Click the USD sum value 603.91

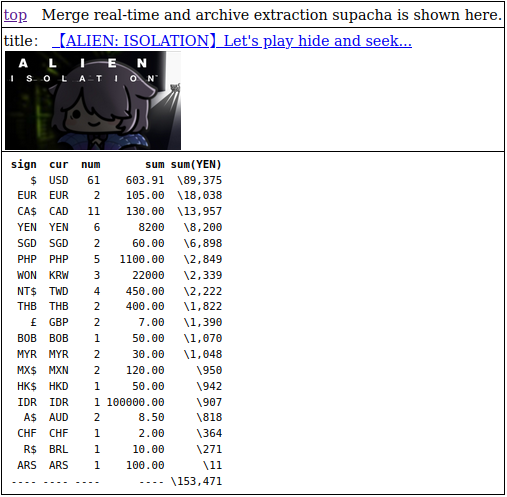coord(145,180)
